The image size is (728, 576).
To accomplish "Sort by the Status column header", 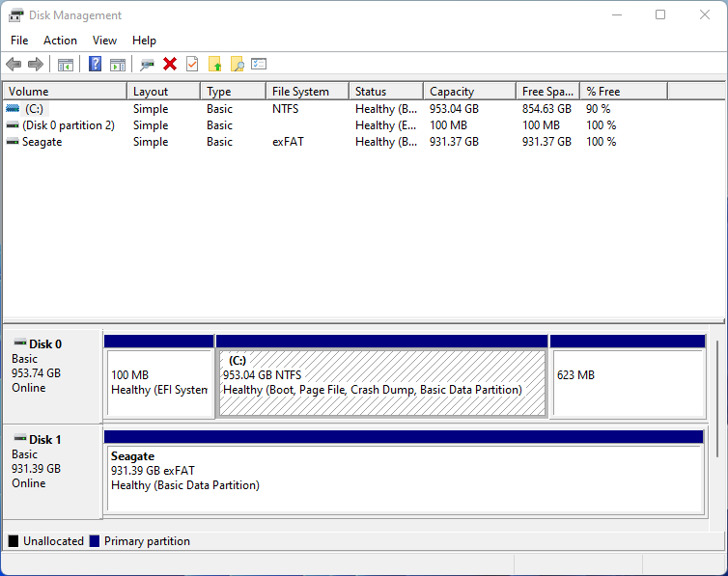I will [386, 92].
